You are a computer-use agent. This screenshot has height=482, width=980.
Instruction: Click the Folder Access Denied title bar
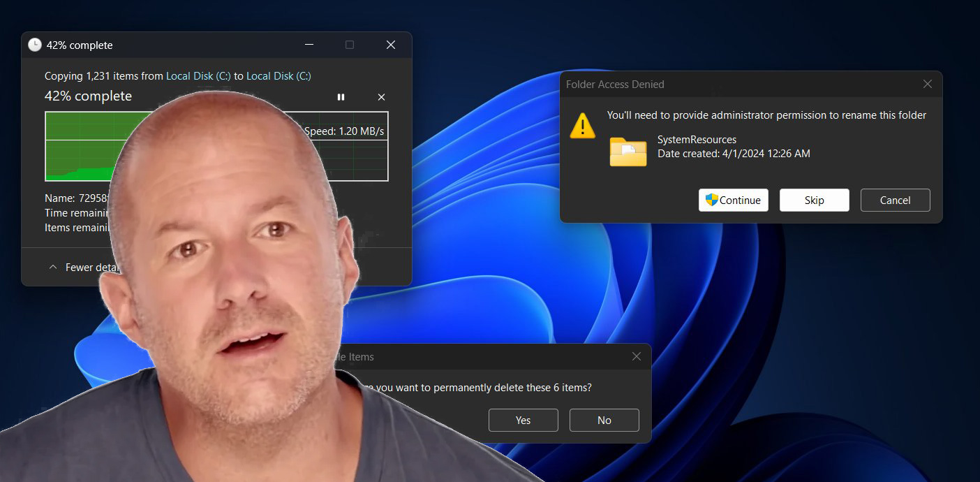[x=733, y=84]
